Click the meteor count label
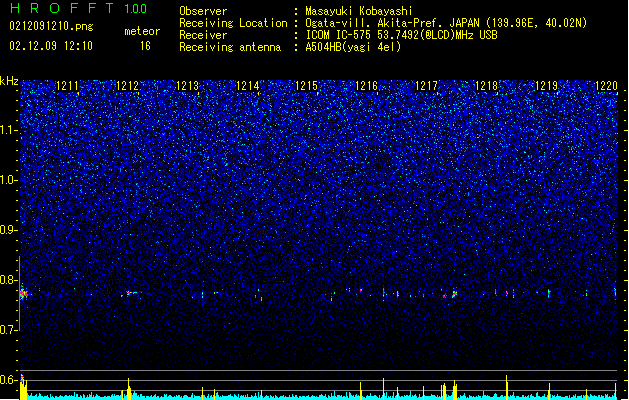 coord(142,31)
